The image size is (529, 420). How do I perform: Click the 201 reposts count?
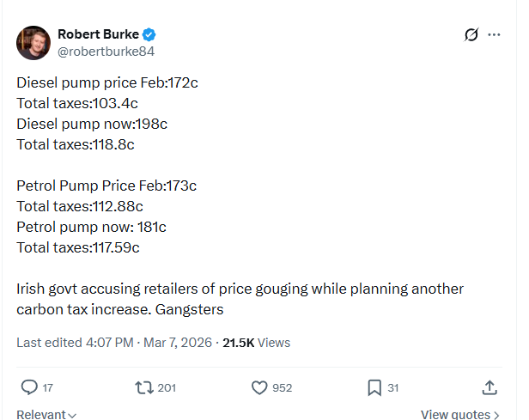167,388
